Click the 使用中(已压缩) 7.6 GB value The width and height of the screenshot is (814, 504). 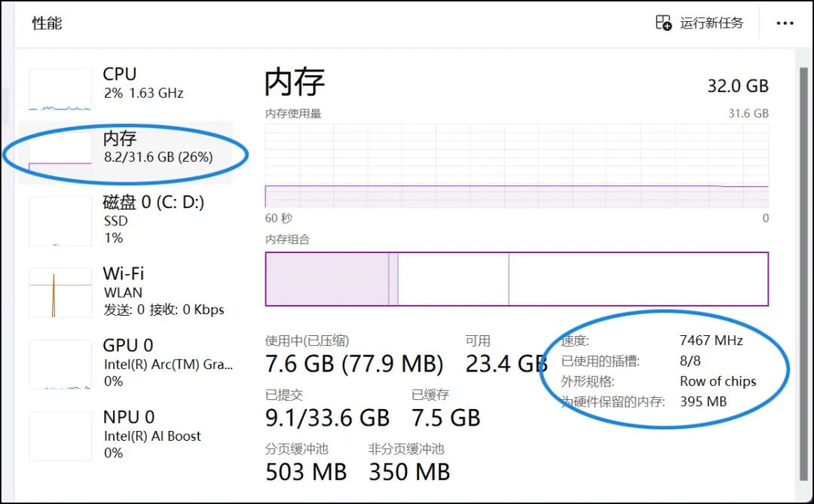(354, 364)
